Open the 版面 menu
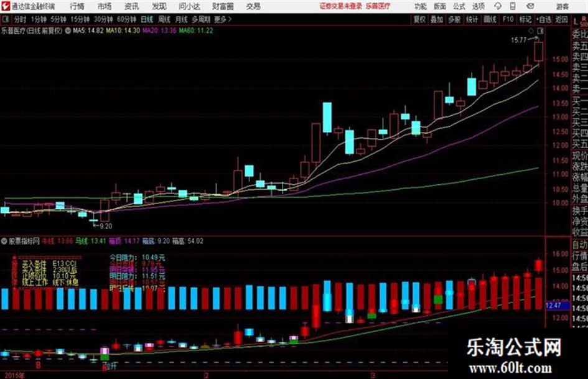The image size is (588, 379). coord(439,6)
